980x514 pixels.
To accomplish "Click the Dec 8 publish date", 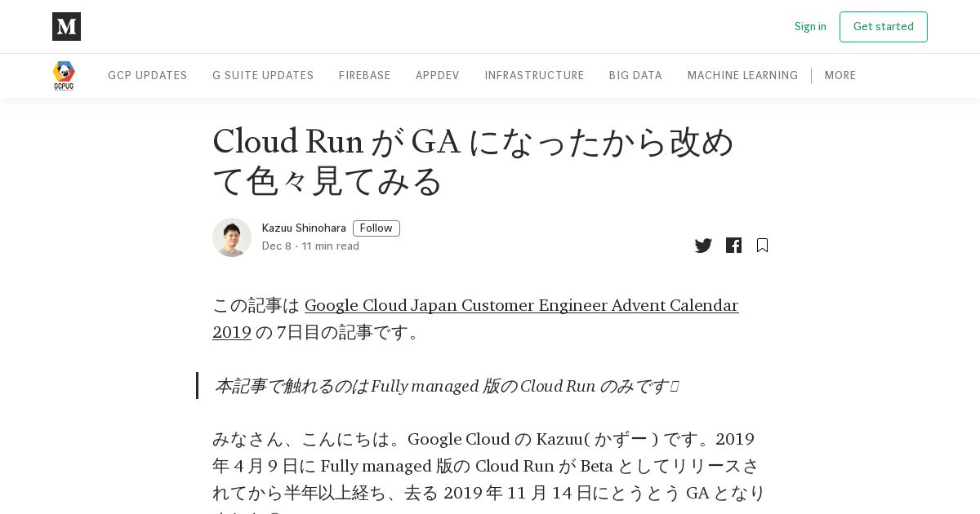I will (x=277, y=246).
